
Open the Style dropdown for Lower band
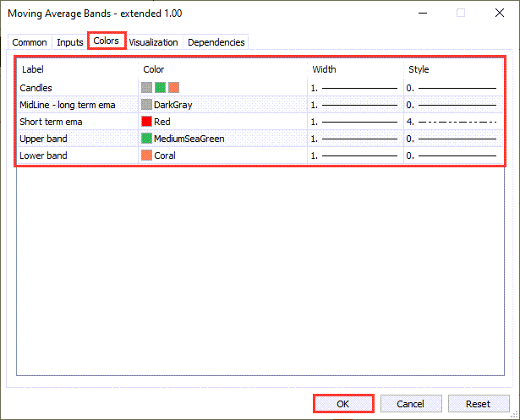[452, 155]
